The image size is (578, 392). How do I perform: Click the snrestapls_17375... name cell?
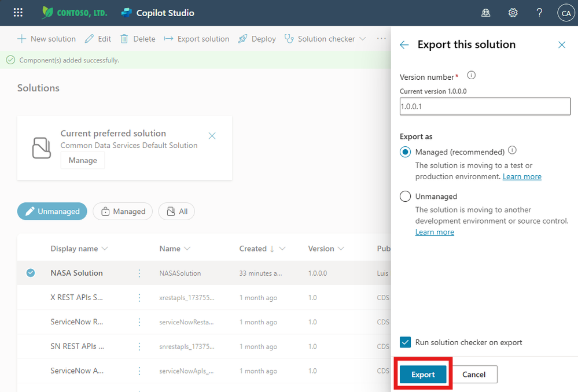186,346
